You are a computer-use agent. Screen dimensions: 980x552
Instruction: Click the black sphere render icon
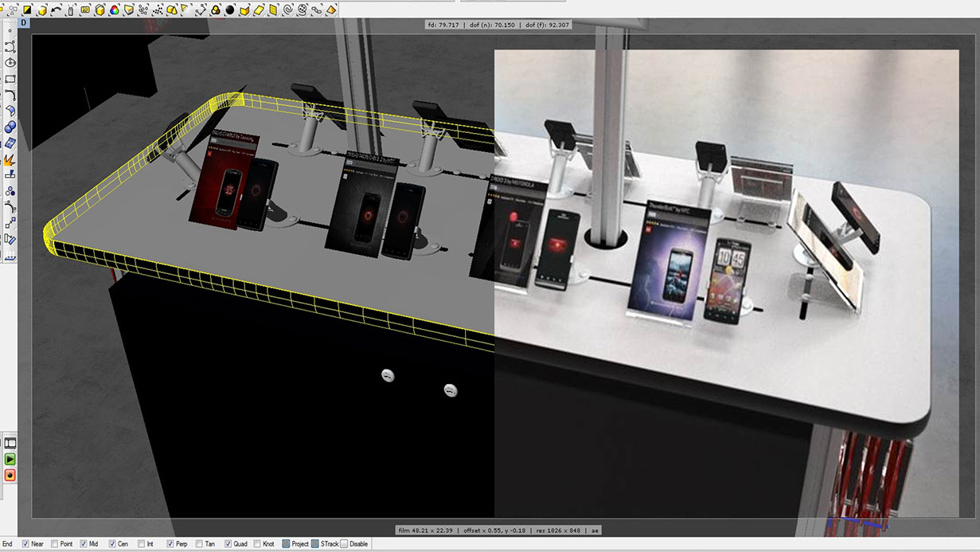pos(229,10)
